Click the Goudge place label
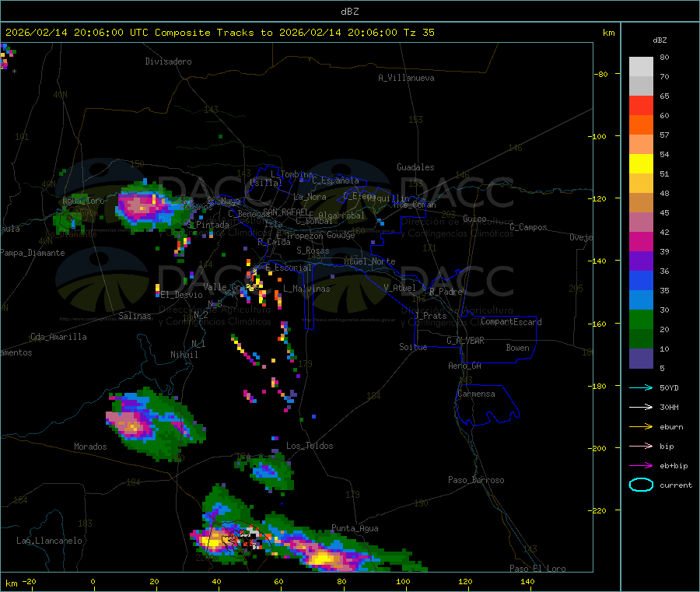 pyautogui.click(x=341, y=235)
